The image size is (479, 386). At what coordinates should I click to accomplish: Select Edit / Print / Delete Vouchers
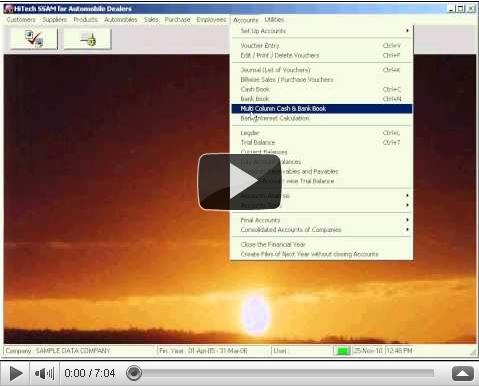(x=322, y=55)
